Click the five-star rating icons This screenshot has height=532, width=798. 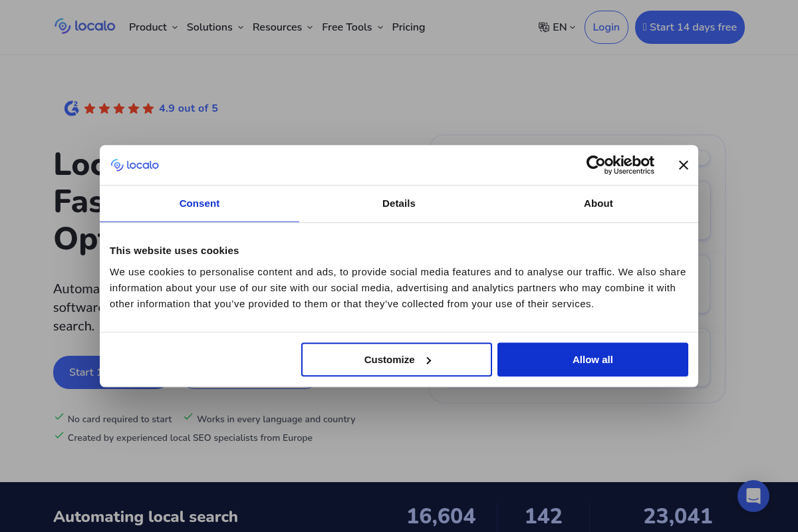pyautogui.click(x=119, y=108)
